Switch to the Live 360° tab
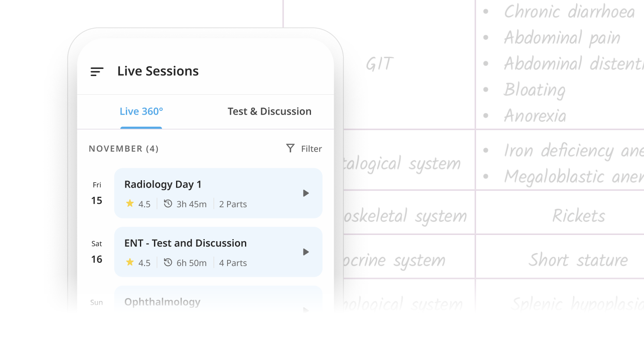Image resolution: width=644 pixels, height=345 pixels. [141, 111]
